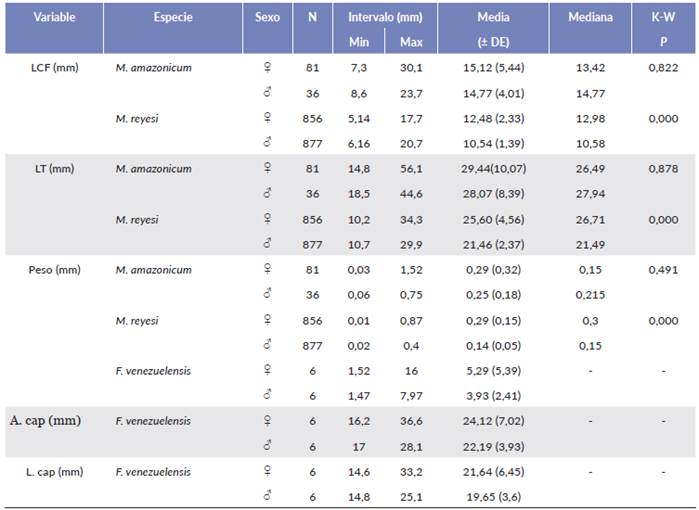The height and width of the screenshot is (510, 699).
Task: Click male symbol in A. cap row
Action: pyautogui.click(x=267, y=446)
